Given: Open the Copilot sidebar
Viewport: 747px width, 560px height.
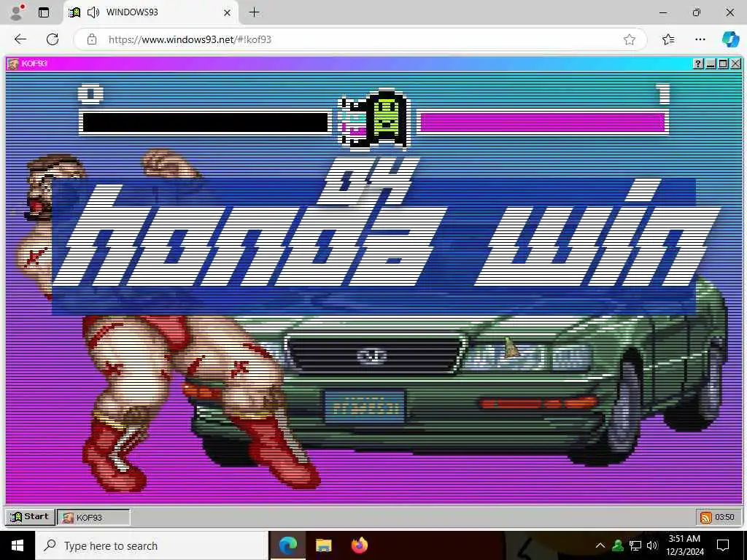Looking at the screenshot, I should coord(730,39).
